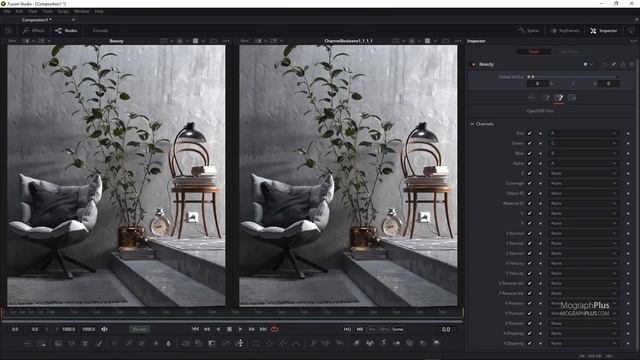Open the Beauty viewer three-dot options menu
The height and width of the screenshot is (360, 640).
(x=226, y=41)
